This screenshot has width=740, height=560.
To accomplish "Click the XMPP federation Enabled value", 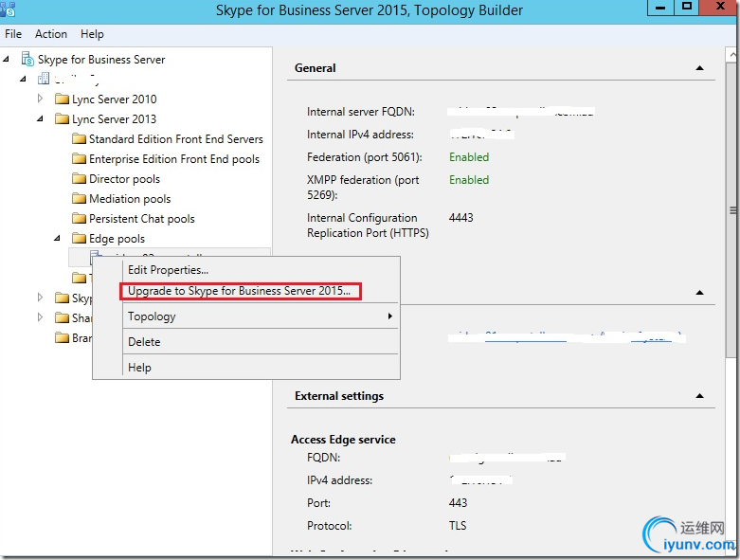I will pyautogui.click(x=469, y=180).
